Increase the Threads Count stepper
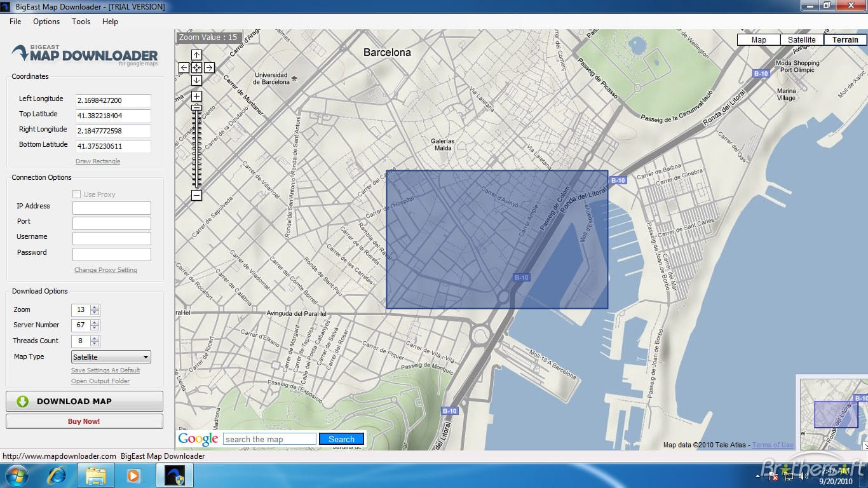The width and height of the screenshot is (868, 488). pyautogui.click(x=95, y=338)
